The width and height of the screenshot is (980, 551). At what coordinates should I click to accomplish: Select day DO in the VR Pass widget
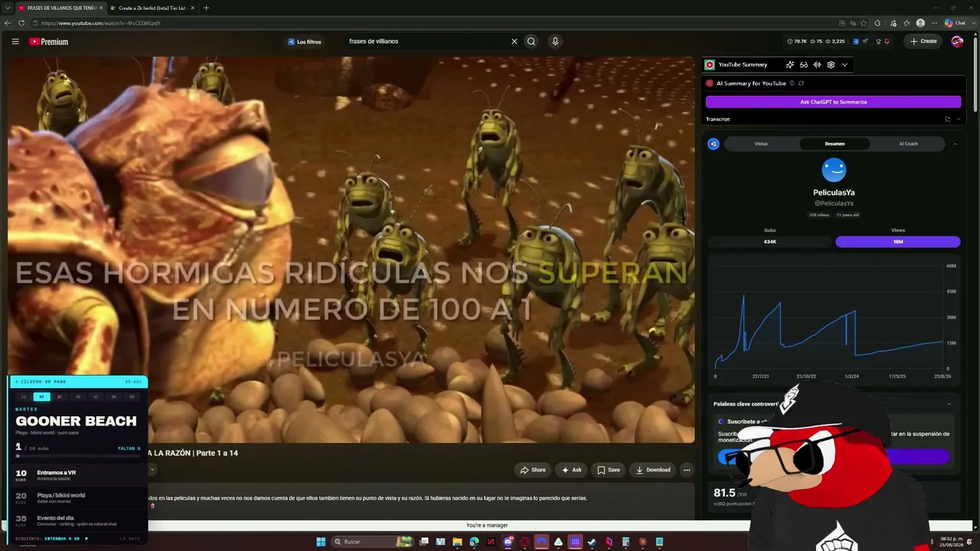[x=132, y=396]
